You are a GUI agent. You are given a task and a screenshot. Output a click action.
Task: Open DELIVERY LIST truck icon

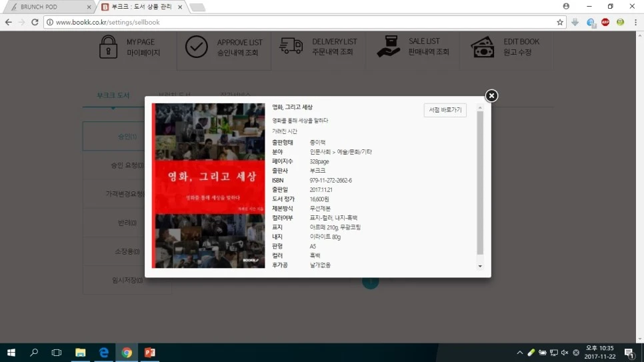point(291,45)
